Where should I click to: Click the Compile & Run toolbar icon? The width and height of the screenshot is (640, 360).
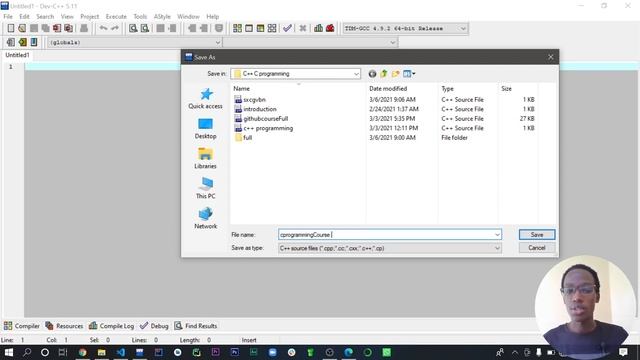point(260,28)
